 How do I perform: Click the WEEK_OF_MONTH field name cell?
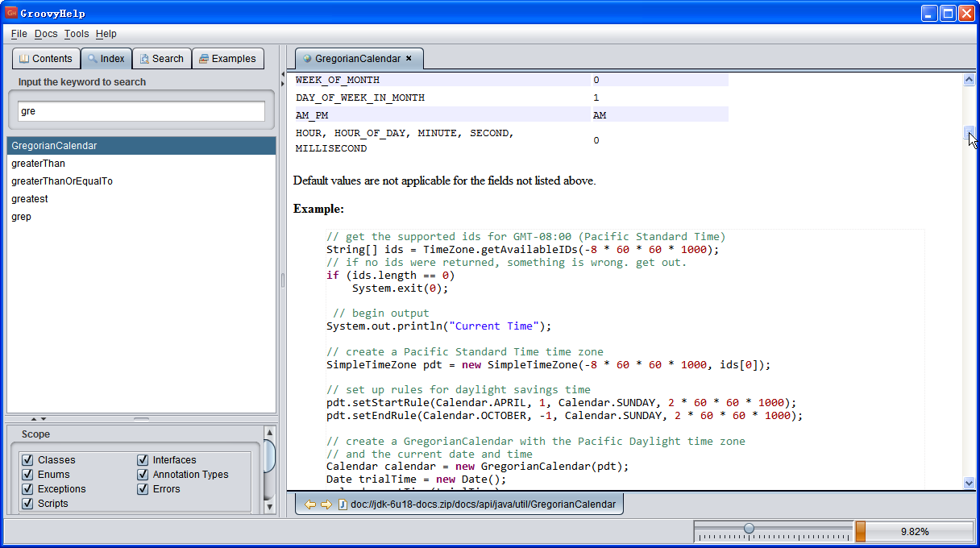(x=442, y=80)
